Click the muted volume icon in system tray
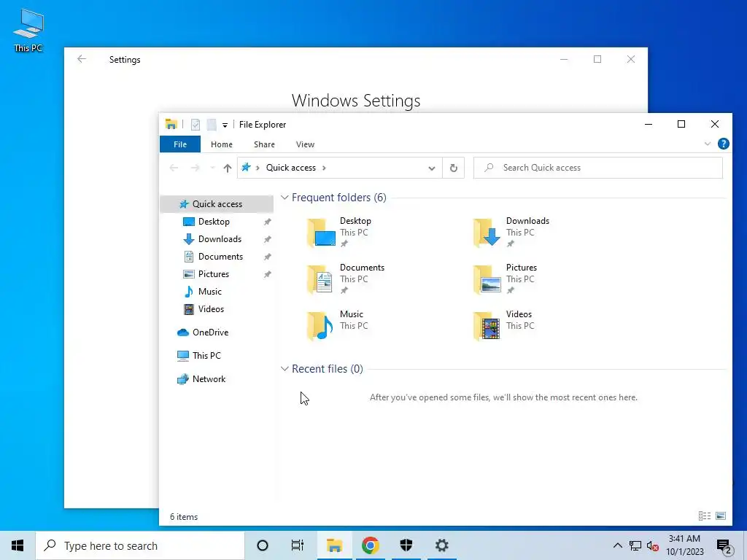This screenshot has width=747, height=560. point(653,545)
